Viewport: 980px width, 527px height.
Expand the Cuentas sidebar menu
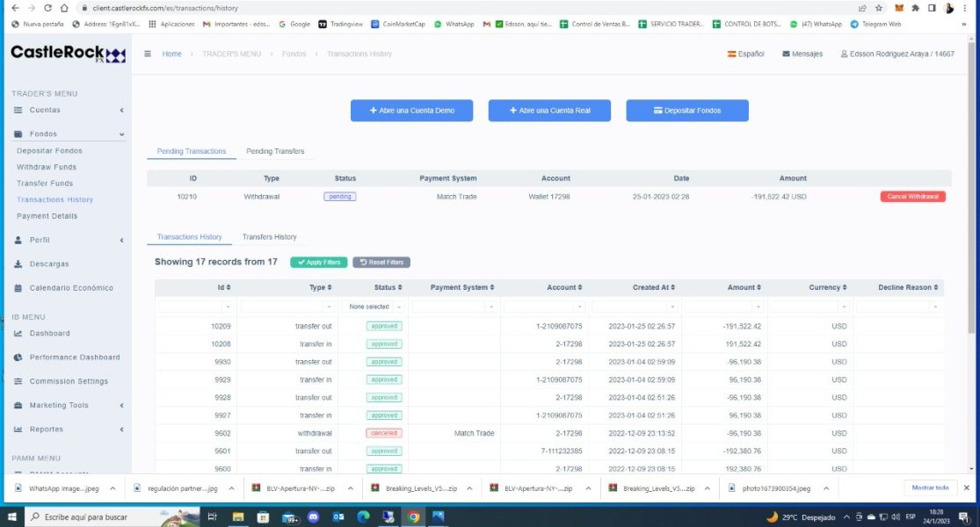pyautogui.click(x=68, y=110)
